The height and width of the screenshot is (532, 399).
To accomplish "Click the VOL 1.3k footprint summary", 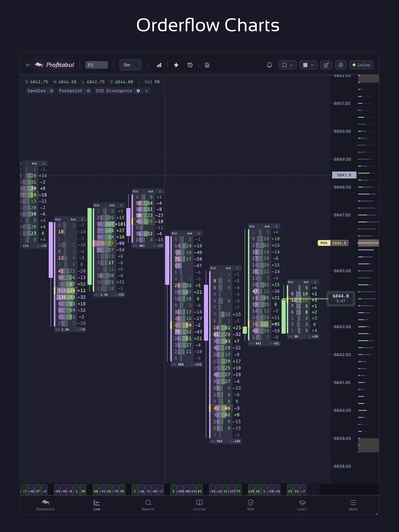I will (x=70, y=329).
